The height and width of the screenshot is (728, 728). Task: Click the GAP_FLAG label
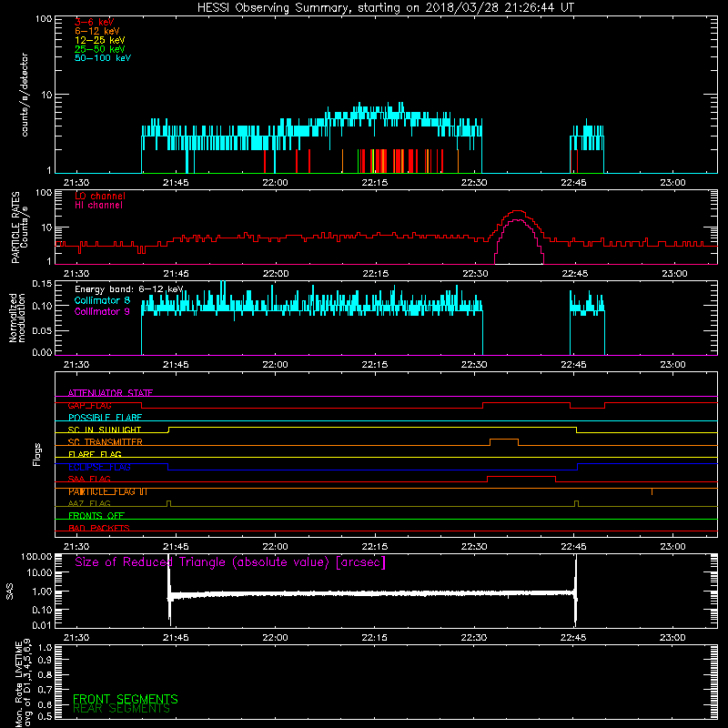89,405
